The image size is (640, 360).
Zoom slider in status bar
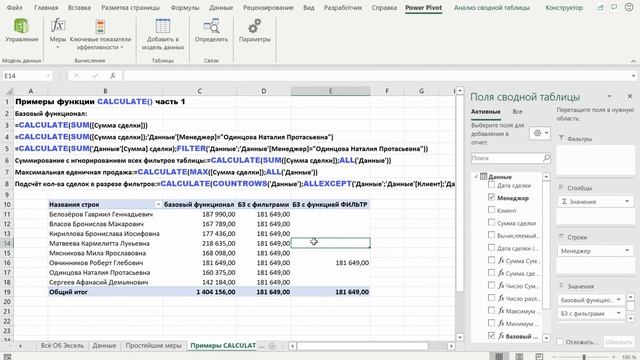pyautogui.click(x=584, y=357)
